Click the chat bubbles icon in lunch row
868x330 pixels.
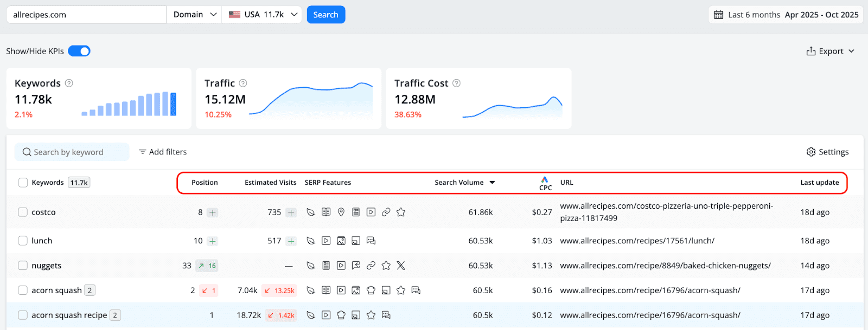click(371, 241)
